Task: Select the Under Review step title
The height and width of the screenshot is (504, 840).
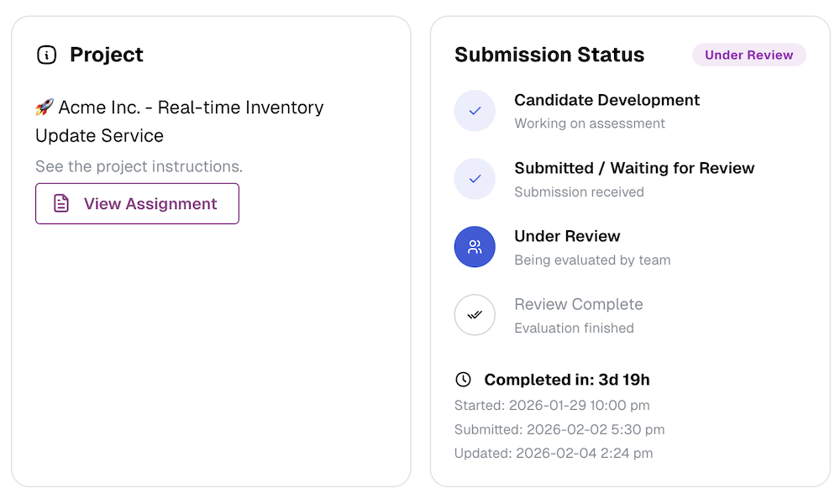Action: pos(567,236)
